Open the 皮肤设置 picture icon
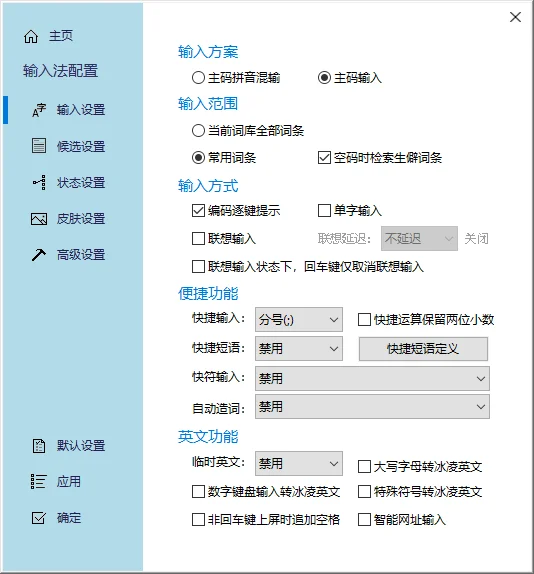The height and width of the screenshot is (574, 534). click(x=39, y=219)
